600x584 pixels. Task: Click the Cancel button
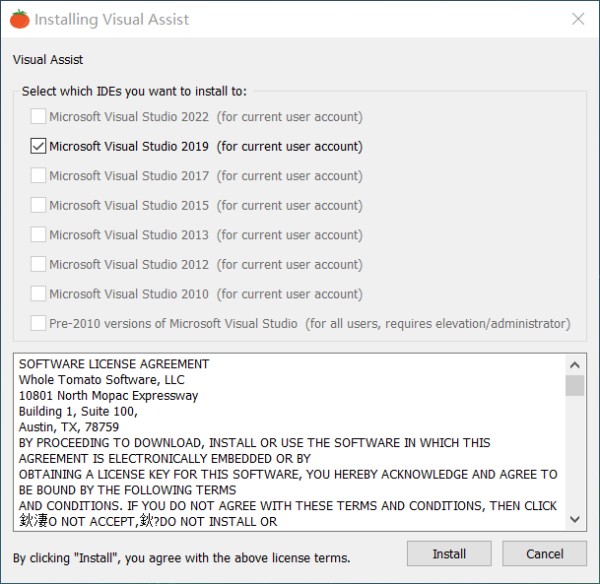(x=545, y=554)
